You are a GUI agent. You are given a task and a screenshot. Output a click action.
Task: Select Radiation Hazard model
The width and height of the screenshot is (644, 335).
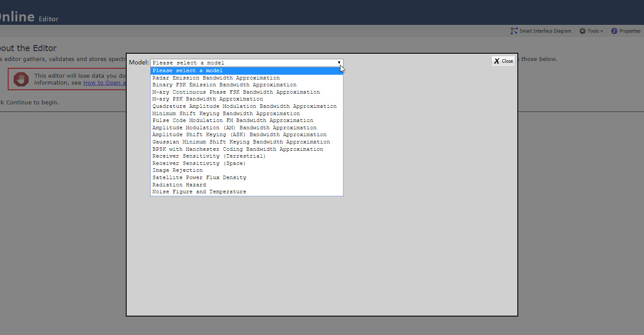point(247,185)
